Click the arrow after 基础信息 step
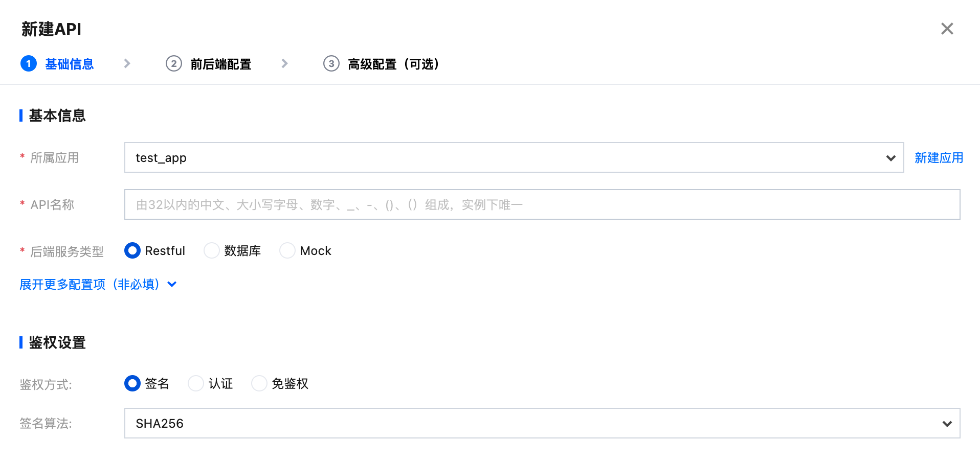This screenshot has height=463, width=980. click(x=127, y=63)
